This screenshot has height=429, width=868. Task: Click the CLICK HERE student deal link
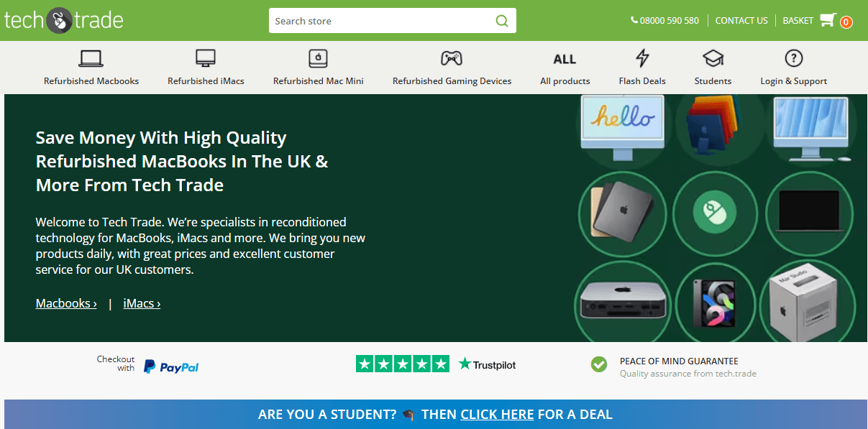[x=497, y=415]
